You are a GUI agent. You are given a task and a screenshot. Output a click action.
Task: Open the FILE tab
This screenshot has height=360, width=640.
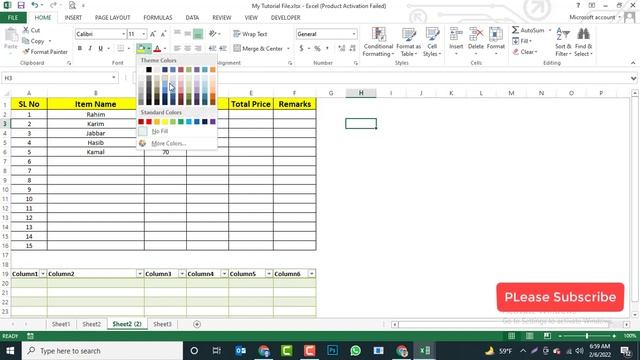13,18
